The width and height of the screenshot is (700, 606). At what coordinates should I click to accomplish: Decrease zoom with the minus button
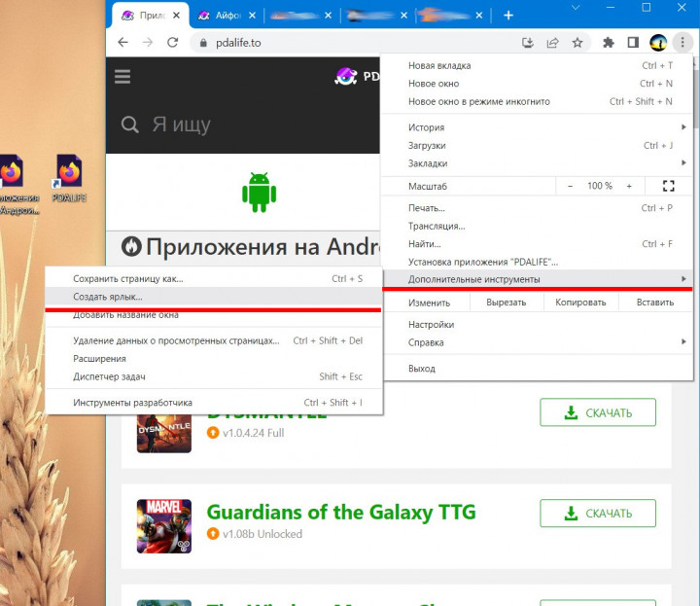[x=570, y=186]
